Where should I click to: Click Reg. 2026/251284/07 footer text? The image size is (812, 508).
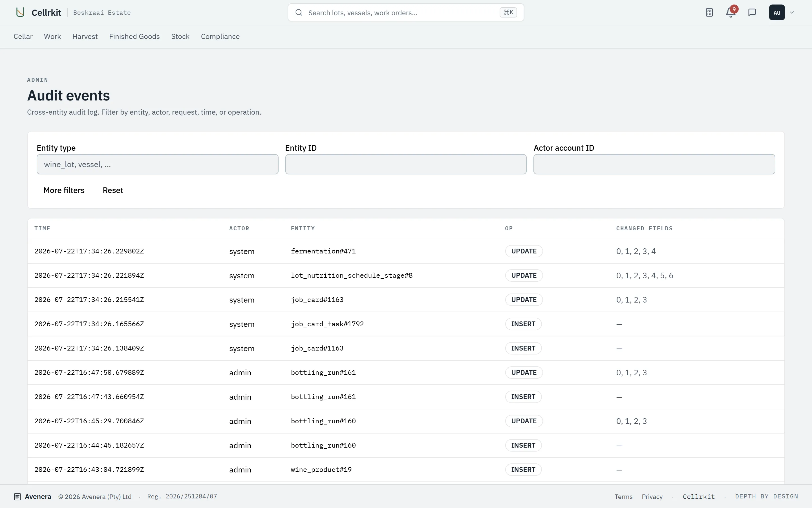point(182,497)
